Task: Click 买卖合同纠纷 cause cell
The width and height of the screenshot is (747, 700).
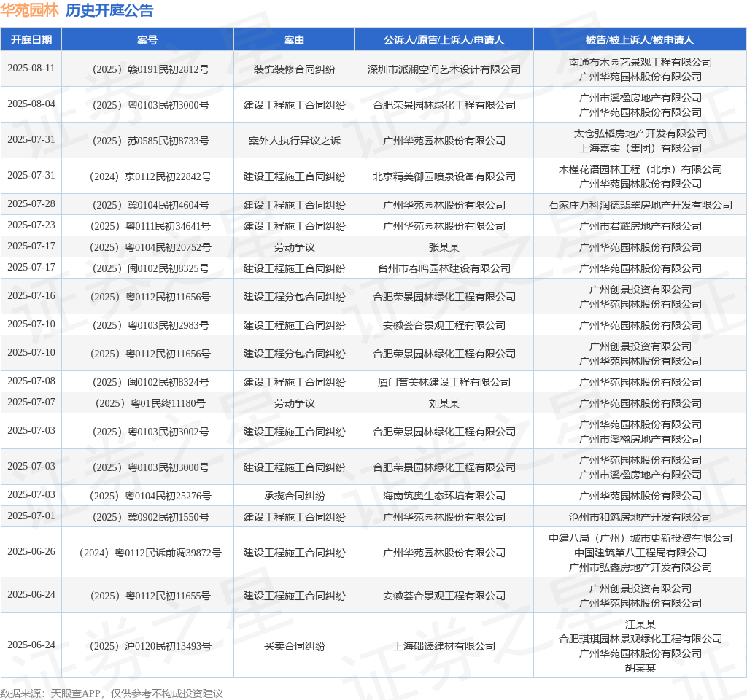Action: (295, 646)
